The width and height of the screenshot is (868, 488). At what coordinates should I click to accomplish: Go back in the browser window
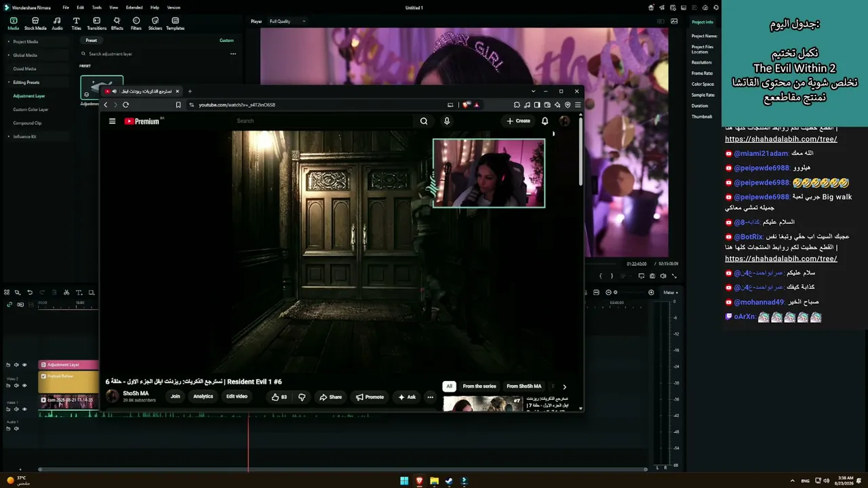105,105
